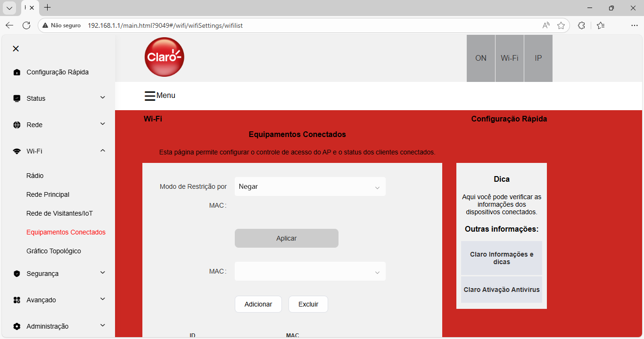
Task: Collapse the Wi-Fi sidebar section
Action: (x=103, y=151)
